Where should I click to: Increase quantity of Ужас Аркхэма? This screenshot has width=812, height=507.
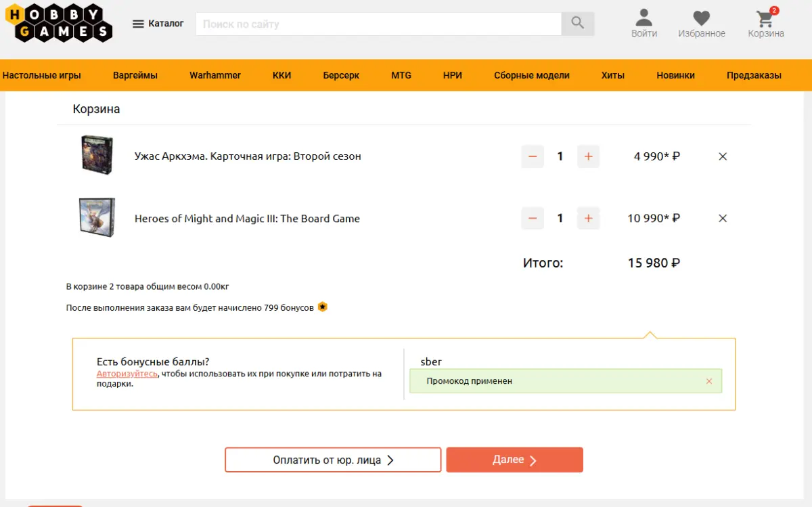tap(588, 156)
